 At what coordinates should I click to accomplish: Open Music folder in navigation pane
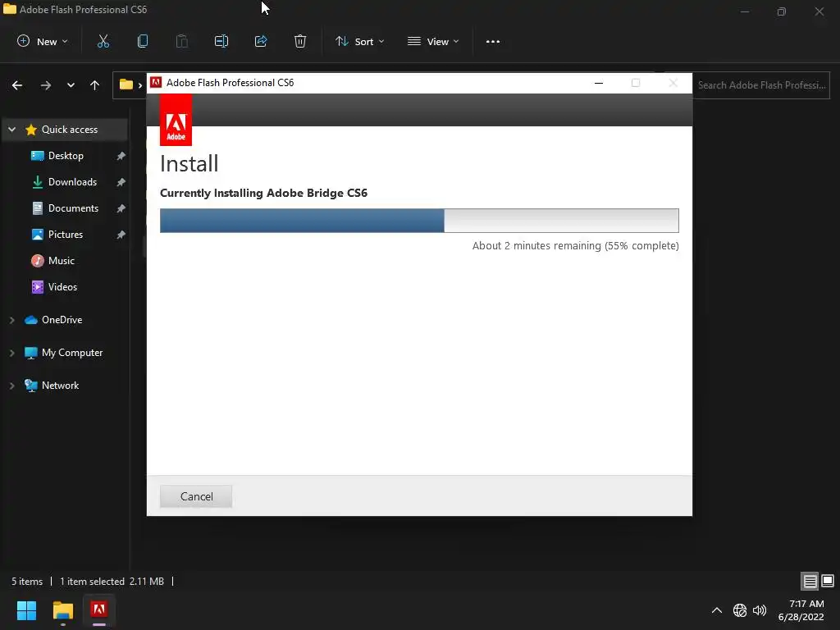pos(61,261)
